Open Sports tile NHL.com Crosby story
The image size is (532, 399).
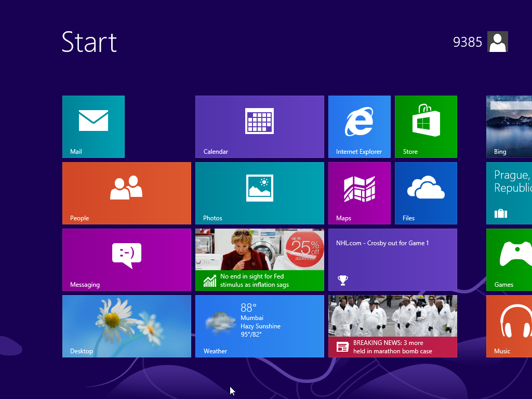pos(393,260)
